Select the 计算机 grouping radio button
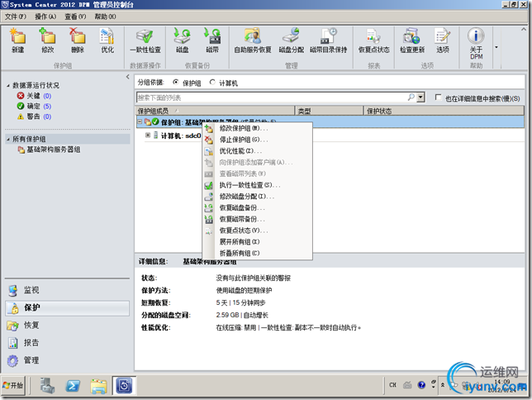532x400 pixels. click(x=212, y=82)
